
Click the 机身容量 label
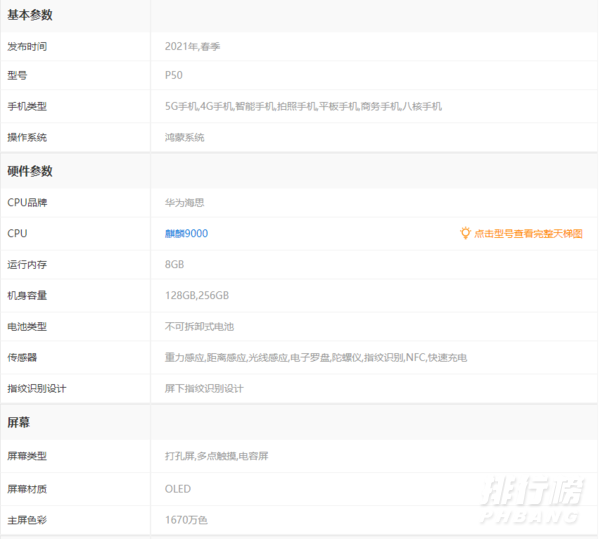tap(27, 295)
